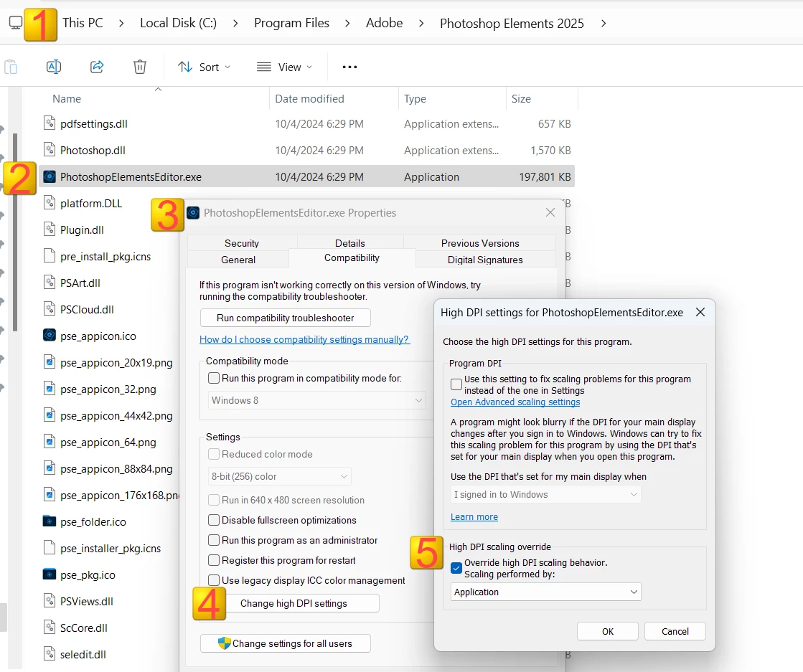Click the pse_appicon.ico file icon
Image resolution: width=803 pixels, height=672 pixels.
pyautogui.click(x=50, y=336)
